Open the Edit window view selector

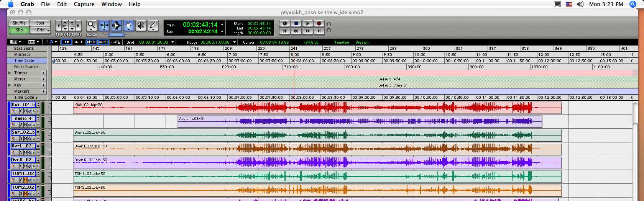[16, 42]
